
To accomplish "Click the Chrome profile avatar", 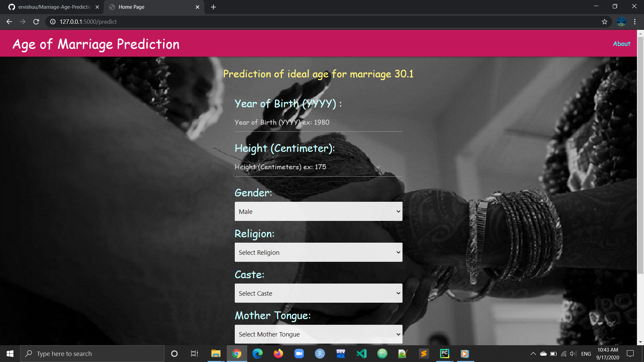I will (621, 21).
